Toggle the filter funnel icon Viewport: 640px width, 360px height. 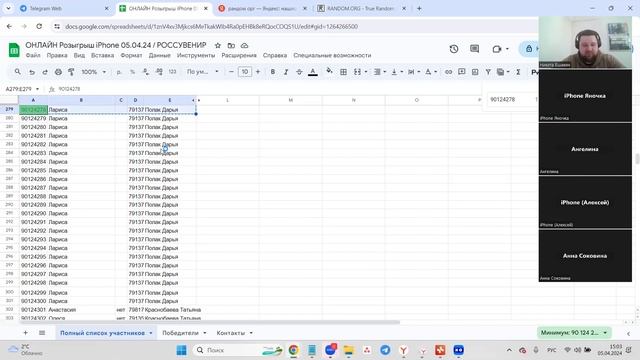point(488,72)
